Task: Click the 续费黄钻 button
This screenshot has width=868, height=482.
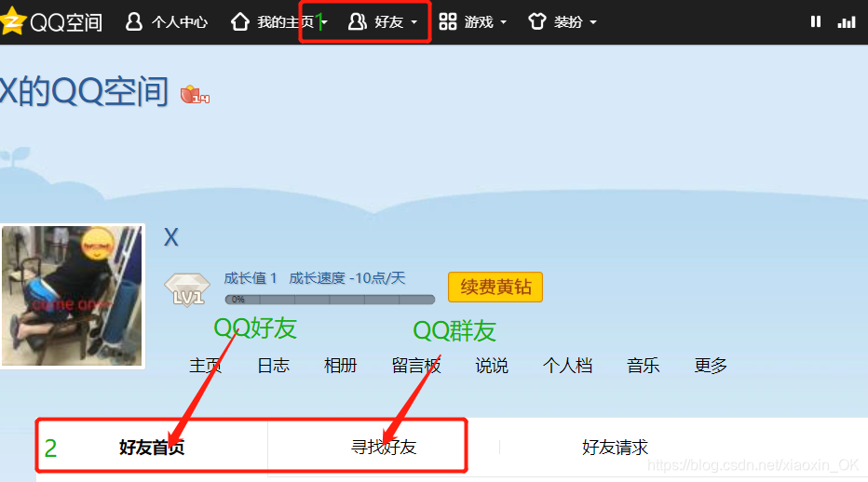Action: (495, 288)
